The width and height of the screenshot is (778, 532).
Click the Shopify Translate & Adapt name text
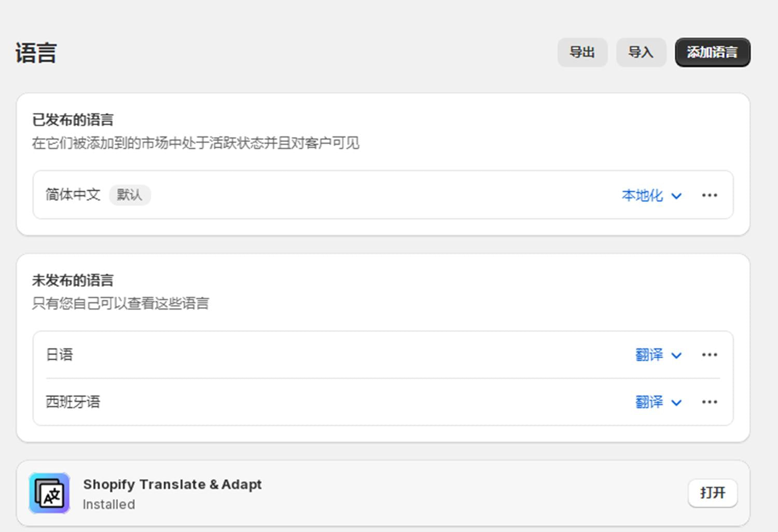click(x=172, y=484)
